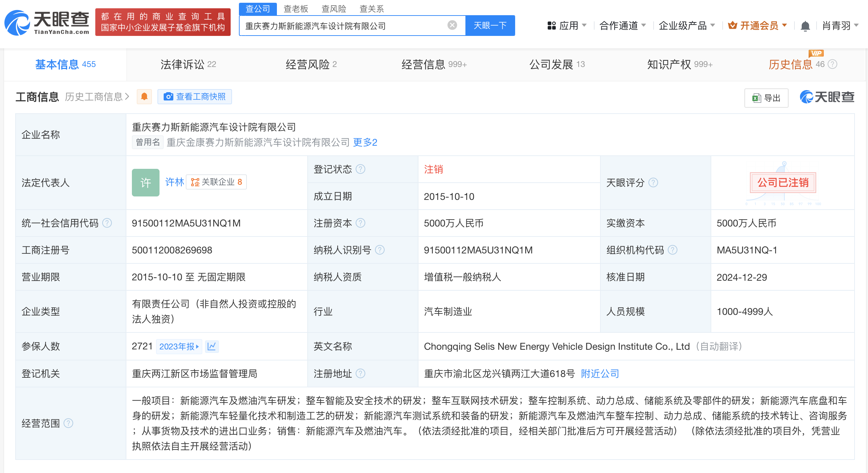The image size is (868, 473).
Task: Clear the search box with X icon
Action: (452, 25)
